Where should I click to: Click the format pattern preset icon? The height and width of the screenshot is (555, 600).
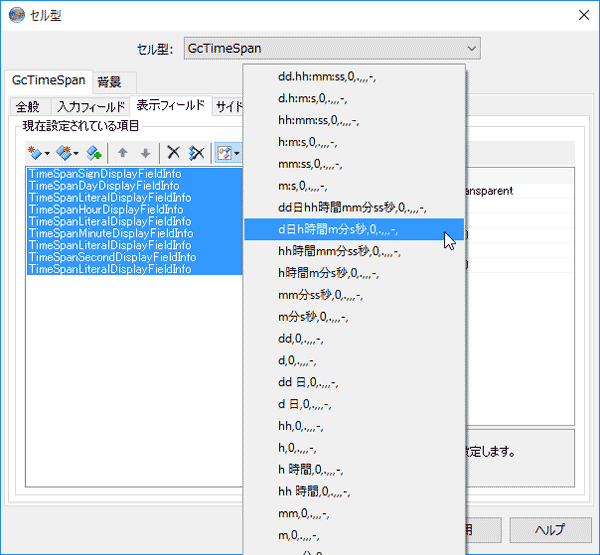pos(224,153)
